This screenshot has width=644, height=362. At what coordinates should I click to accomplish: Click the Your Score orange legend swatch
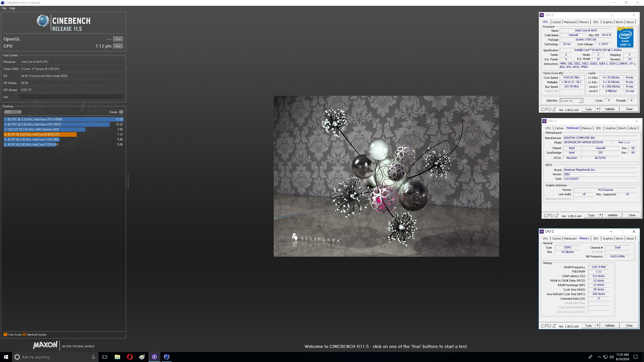click(5, 335)
